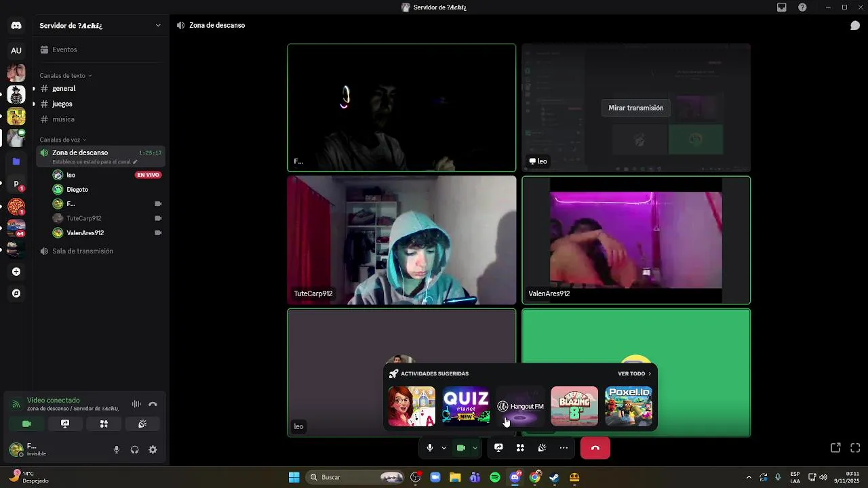The height and width of the screenshot is (488, 868).
Task: Expand the server name dropdown header
Action: coord(100,25)
